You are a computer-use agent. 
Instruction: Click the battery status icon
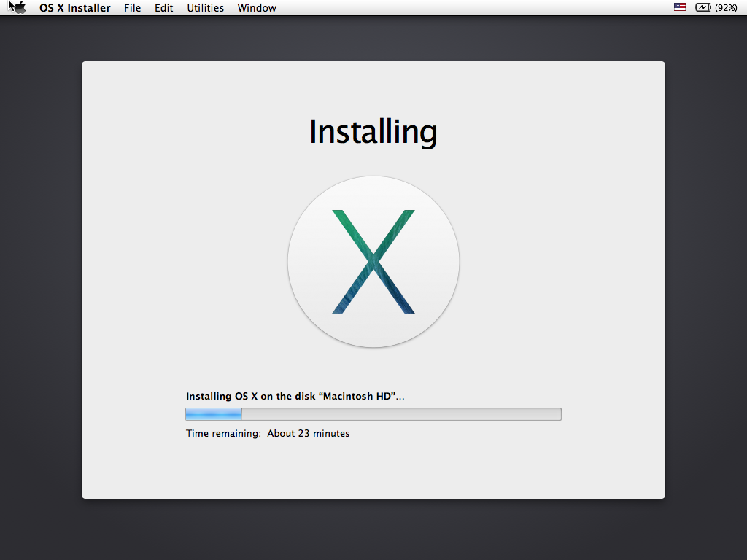pos(703,7)
